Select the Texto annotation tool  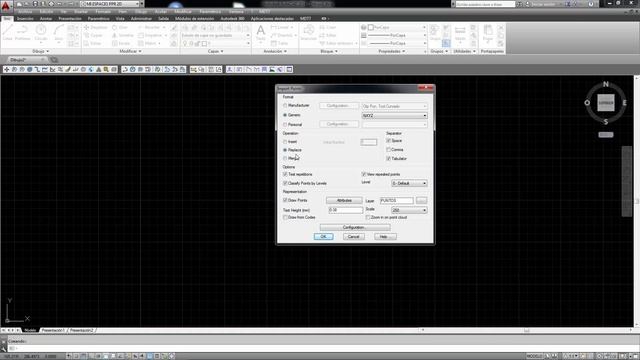click(260, 33)
